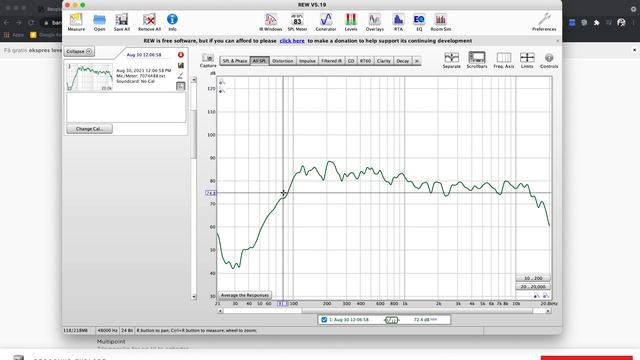The width and height of the screenshot is (640, 360).
Task: Select the All SPL tab
Action: pyautogui.click(x=260, y=61)
